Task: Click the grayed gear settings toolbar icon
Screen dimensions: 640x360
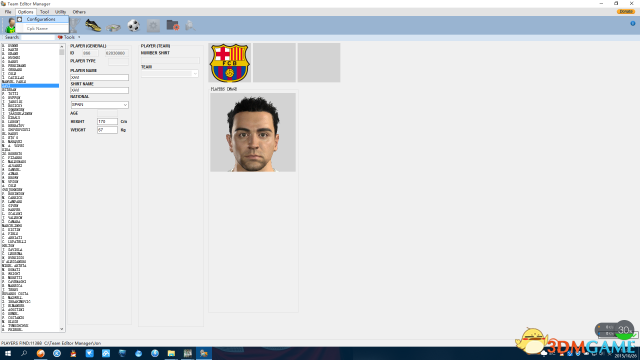Action: pyautogui.click(x=153, y=26)
